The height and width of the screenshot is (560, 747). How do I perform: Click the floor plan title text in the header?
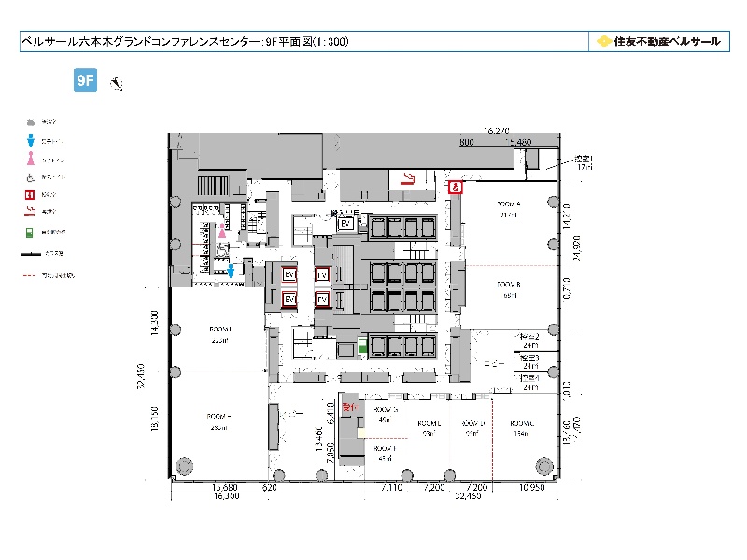tap(185, 41)
